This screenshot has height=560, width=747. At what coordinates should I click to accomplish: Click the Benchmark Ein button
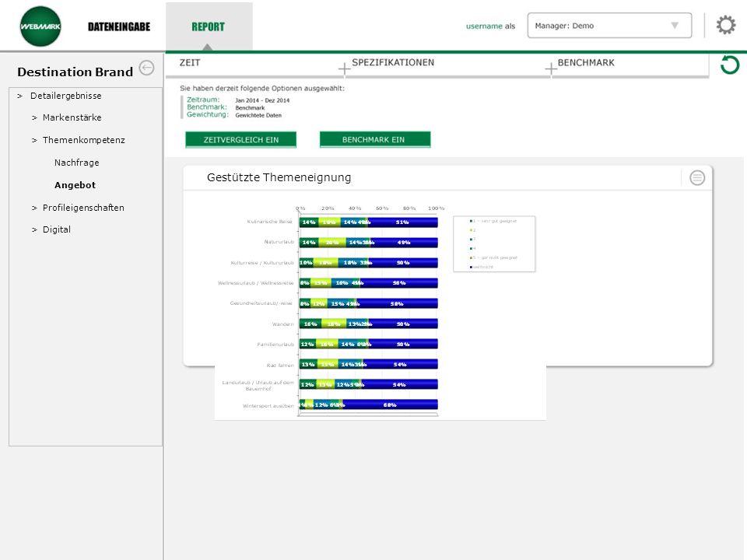[375, 139]
